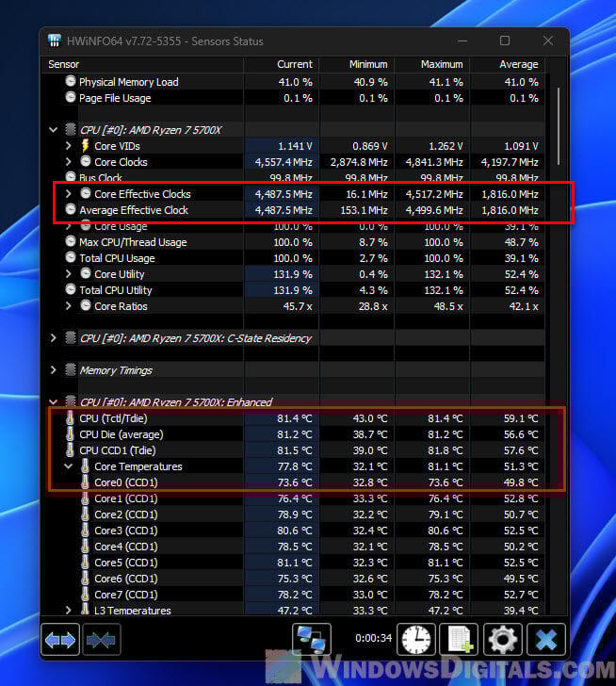
Task: Click the Core VIDs lightning bolt icon
Action: [x=86, y=146]
